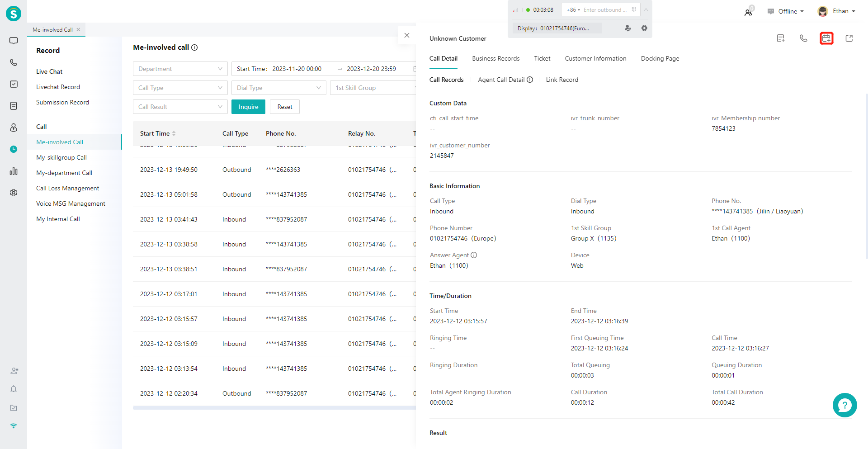Open My-skillgroup Call in sidebar
The width and height of the screenshot is (868, 449).
pyautogui.click(x=61, y=157)
